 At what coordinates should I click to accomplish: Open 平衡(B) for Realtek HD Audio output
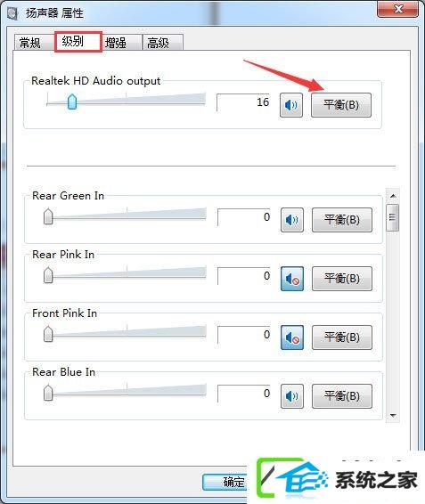pyautogui.click(x=341, y=105)
